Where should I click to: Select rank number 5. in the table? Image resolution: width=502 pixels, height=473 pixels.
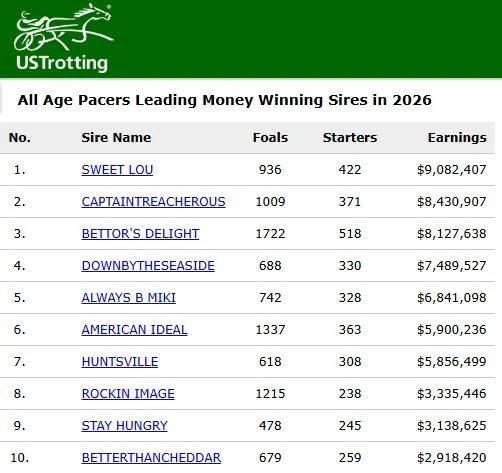pos(20,298)
